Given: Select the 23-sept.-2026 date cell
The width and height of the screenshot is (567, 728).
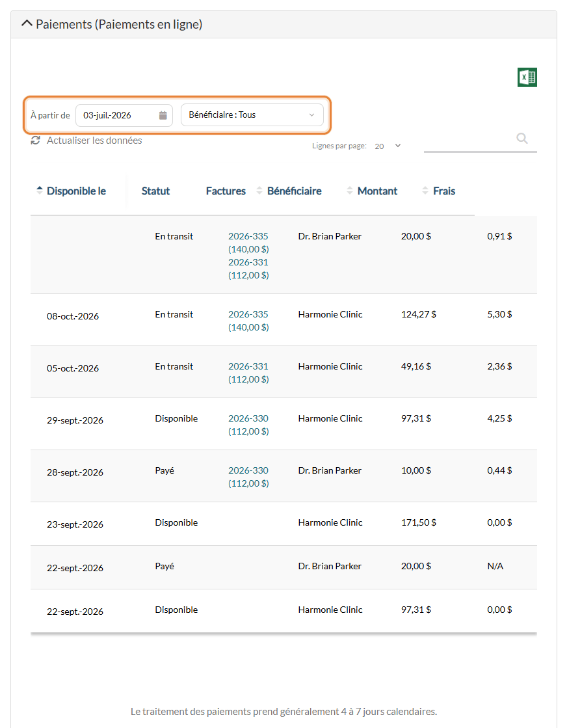Looking at the screenshot, I should pos(75,524).
